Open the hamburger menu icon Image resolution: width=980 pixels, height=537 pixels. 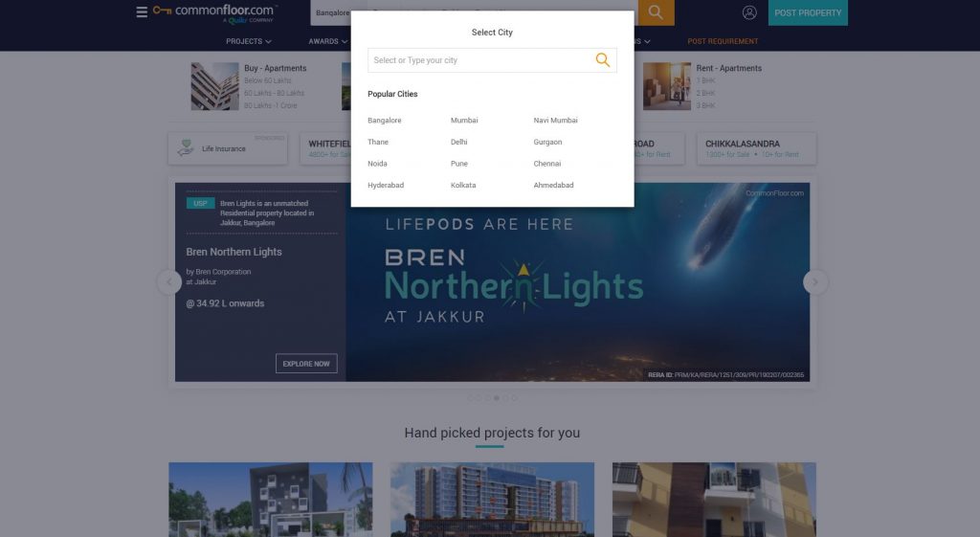[x=142, y=11]
